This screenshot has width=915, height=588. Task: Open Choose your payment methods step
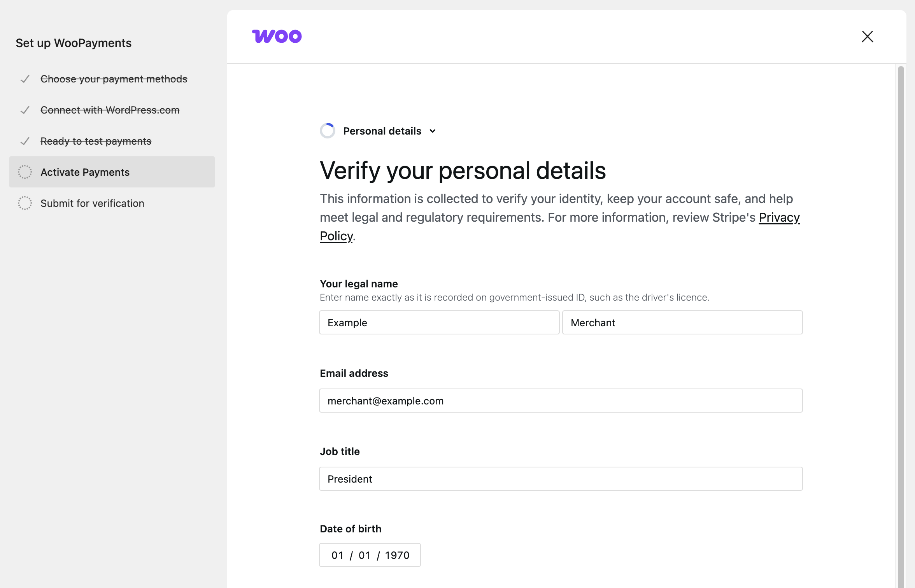(114, 79)
